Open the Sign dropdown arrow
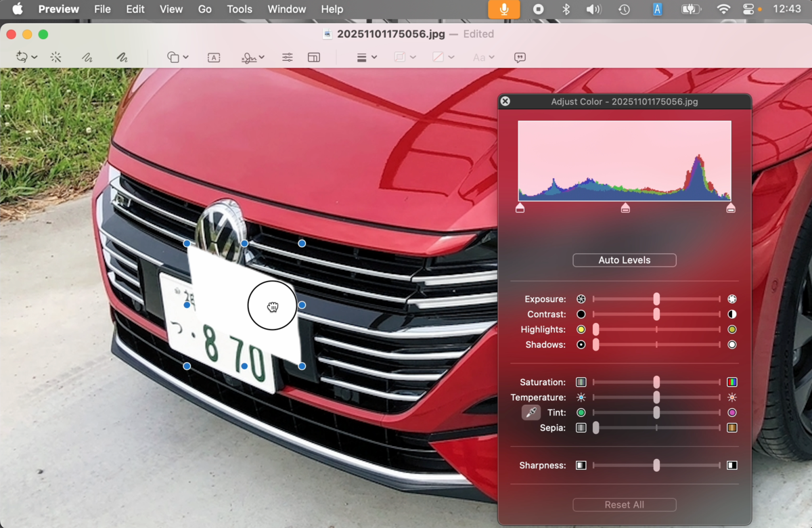 coord(262,58)
